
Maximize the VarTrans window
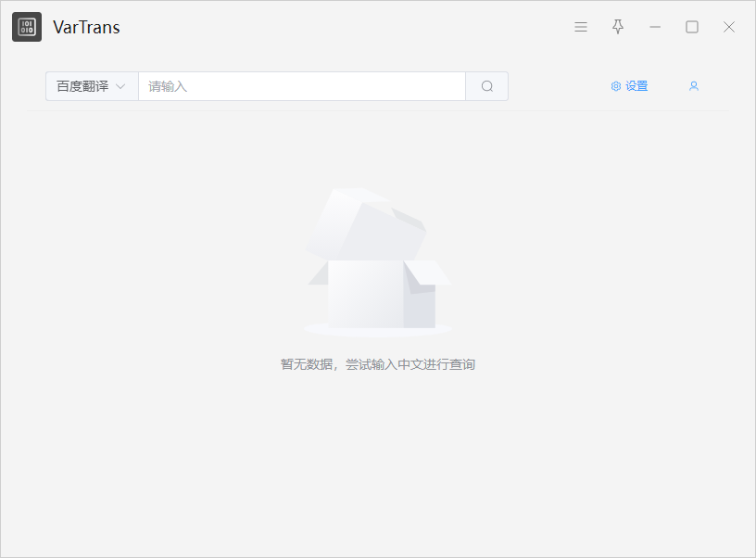[x=692, y=27]
